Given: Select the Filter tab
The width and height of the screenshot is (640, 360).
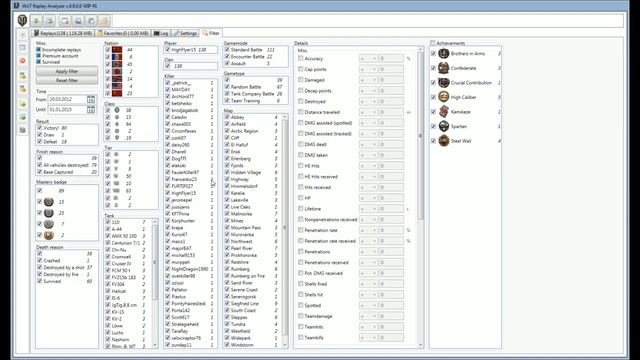Looking at the screenshot, I should pyautogui.click(x=211, y=33).
